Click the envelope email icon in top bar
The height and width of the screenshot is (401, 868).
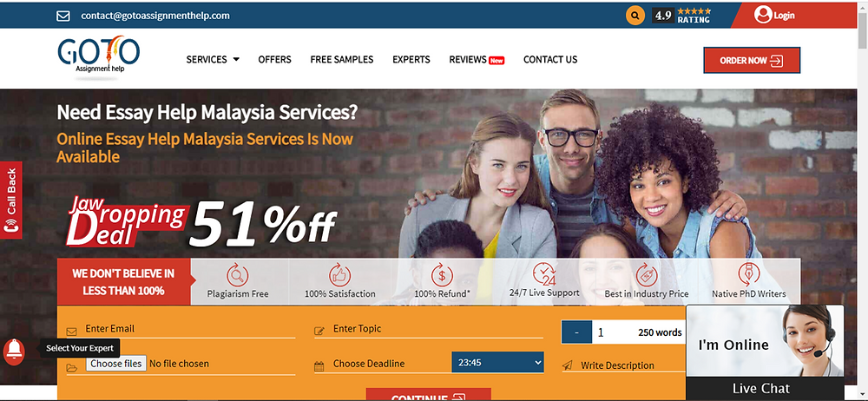63,16
